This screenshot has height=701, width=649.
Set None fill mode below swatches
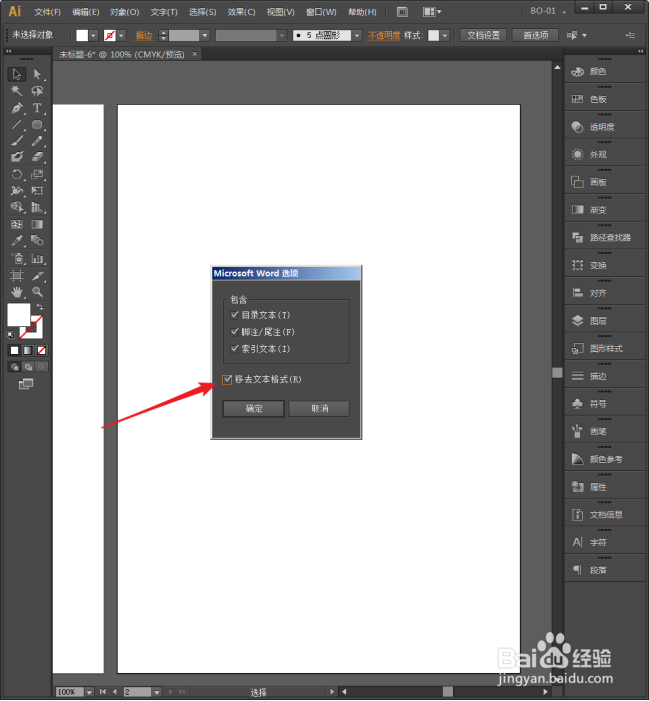pyautogui.click(x=41, y=350)
